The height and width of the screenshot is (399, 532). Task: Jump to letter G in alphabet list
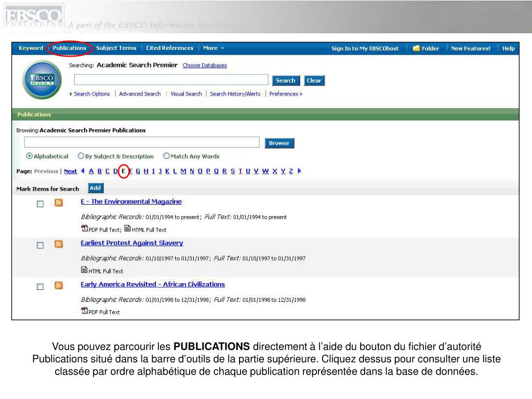pyautogui.click(x=138, y=171)
